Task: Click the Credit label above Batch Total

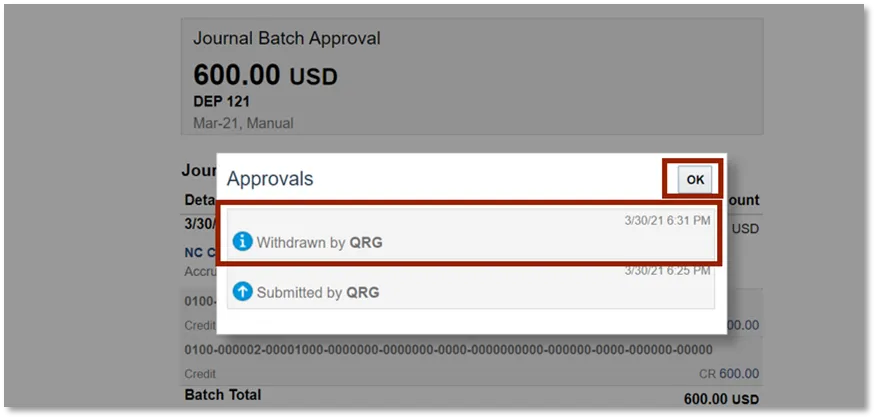Action: click(202, 373)
